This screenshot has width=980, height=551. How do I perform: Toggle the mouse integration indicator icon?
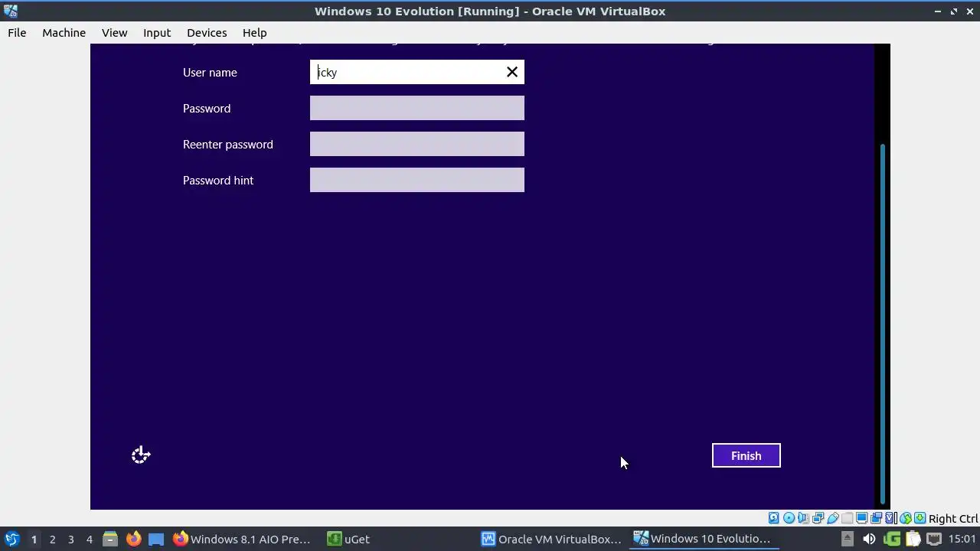click(x=906, y=518)
